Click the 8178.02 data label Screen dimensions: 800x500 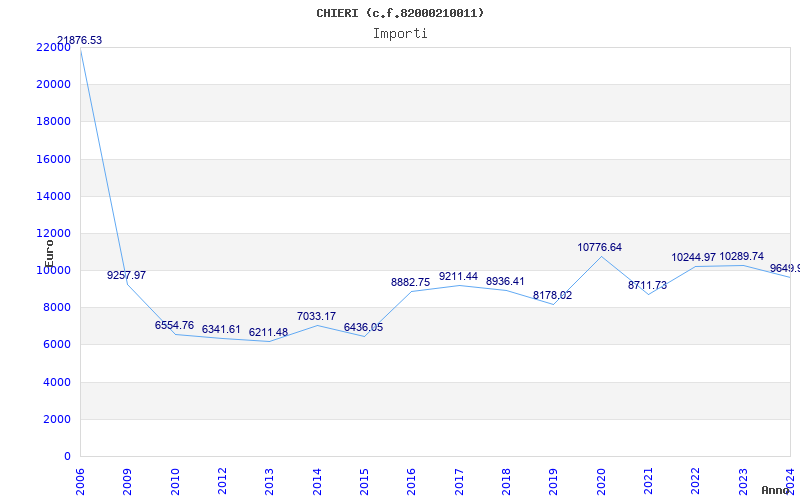(x=552, y=295)
